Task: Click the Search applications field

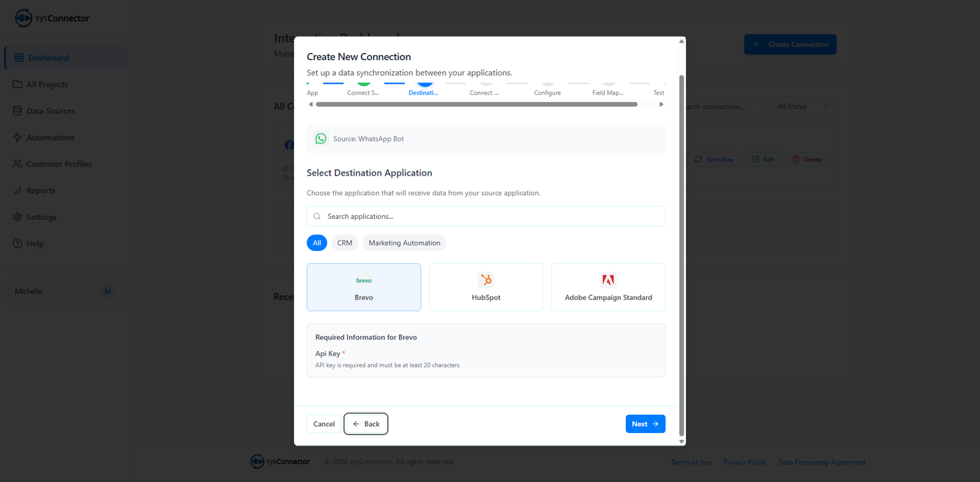Action: click(x=486, y=217)
